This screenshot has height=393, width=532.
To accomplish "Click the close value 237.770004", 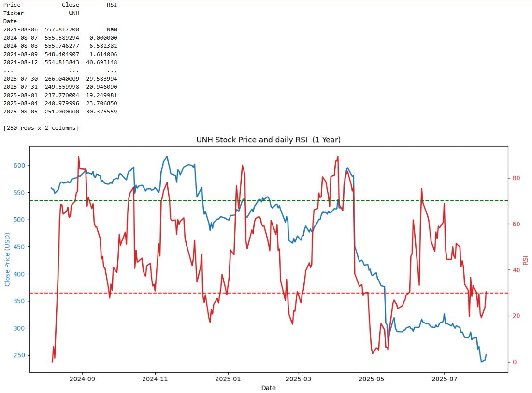I will (62, 95).
